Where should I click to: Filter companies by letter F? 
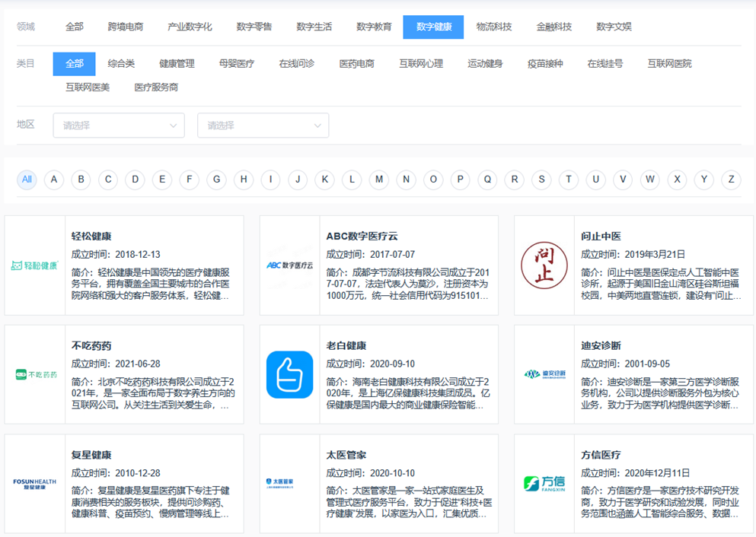[x=189, y=180]
